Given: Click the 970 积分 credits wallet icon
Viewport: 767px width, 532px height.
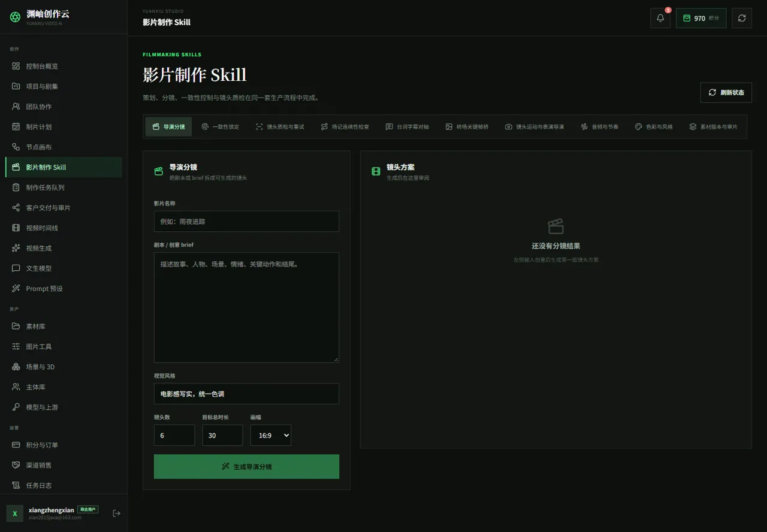Looking at the screenshot, I should tap(687, 18).
